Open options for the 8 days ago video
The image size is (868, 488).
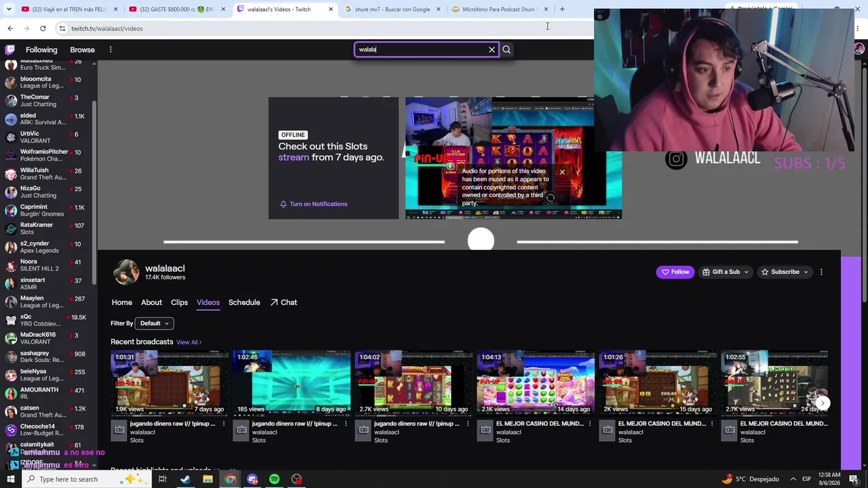(346, 424)
